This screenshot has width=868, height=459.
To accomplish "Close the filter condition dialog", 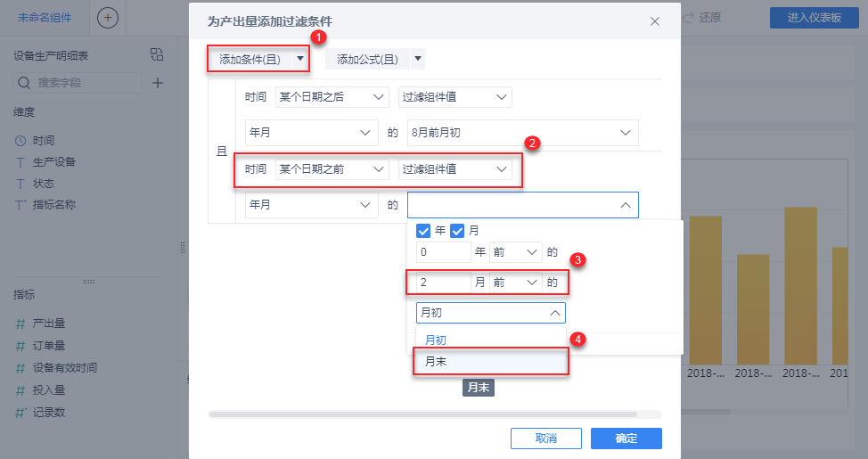I will (x=655, y=20).
